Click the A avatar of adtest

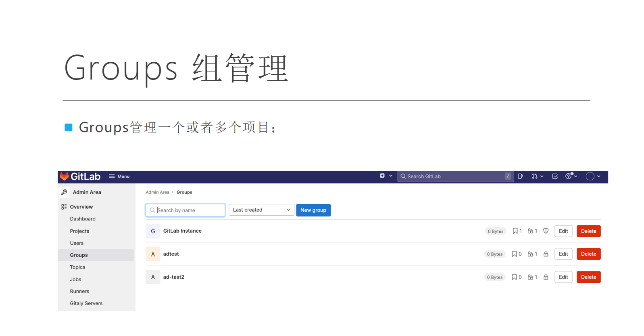[153, 254]
